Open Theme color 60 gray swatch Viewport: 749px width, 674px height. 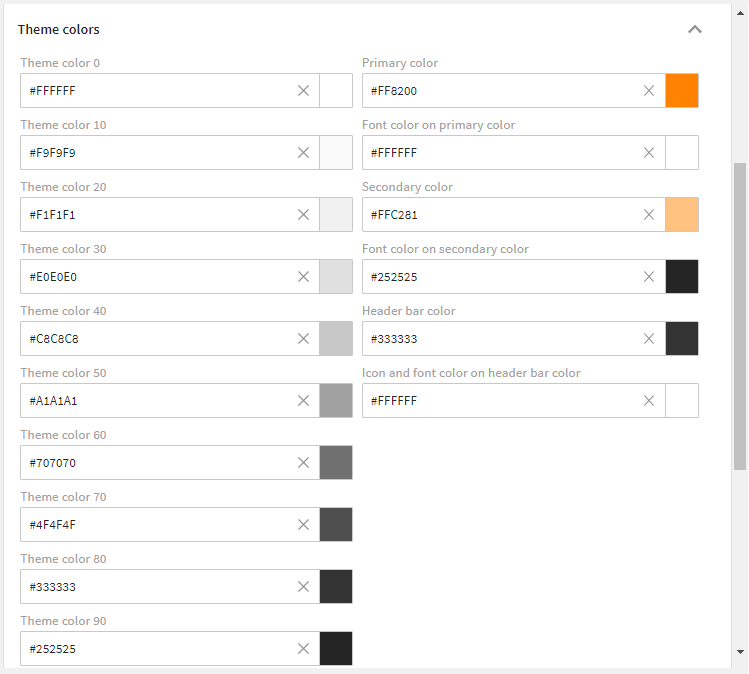click(x=336, y=463)
